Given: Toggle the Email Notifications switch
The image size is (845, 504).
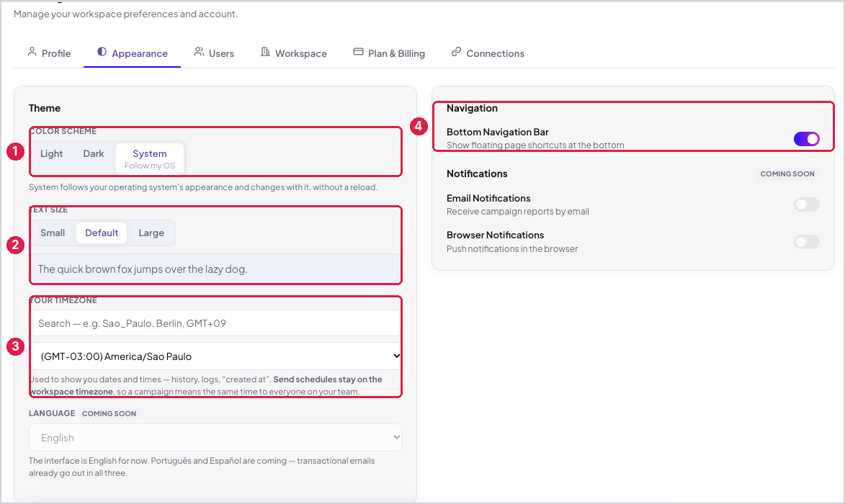Looking at the screenshot, I should click(806, 204).
